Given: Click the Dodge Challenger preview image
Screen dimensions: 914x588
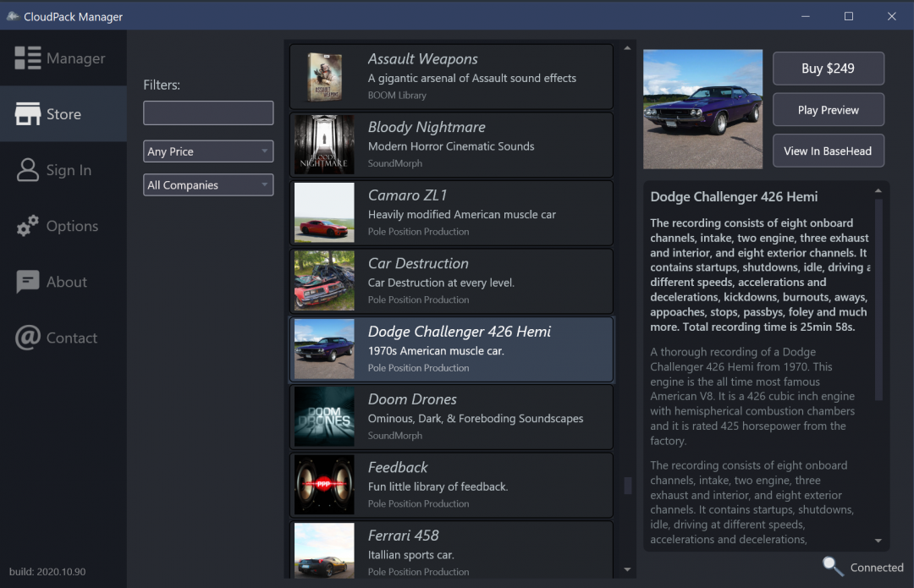Looking at the screenshot, I should (x=702, y=109).
